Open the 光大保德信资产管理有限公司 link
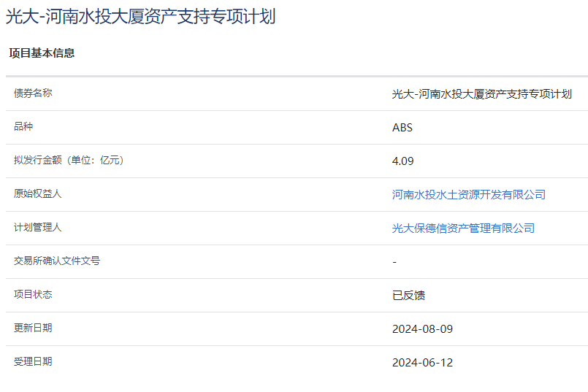This screenshot has height=392, width=588. 463,228
